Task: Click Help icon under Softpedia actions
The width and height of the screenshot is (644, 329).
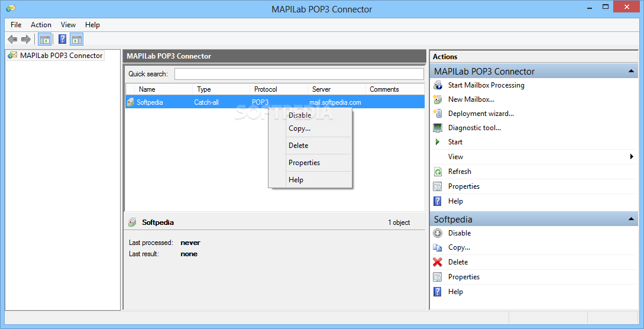Action: [438, 292]
